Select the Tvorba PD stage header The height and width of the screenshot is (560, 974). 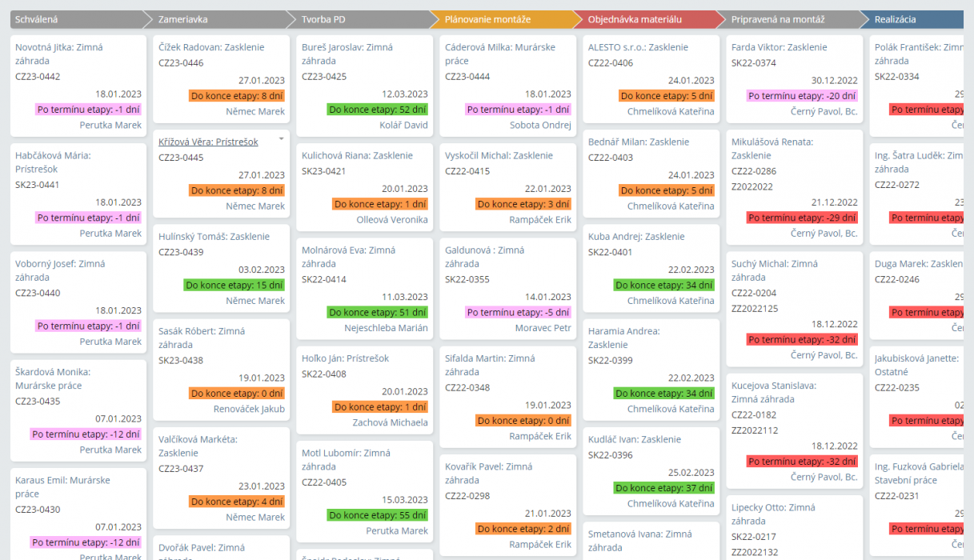click(x=364, y=19)
